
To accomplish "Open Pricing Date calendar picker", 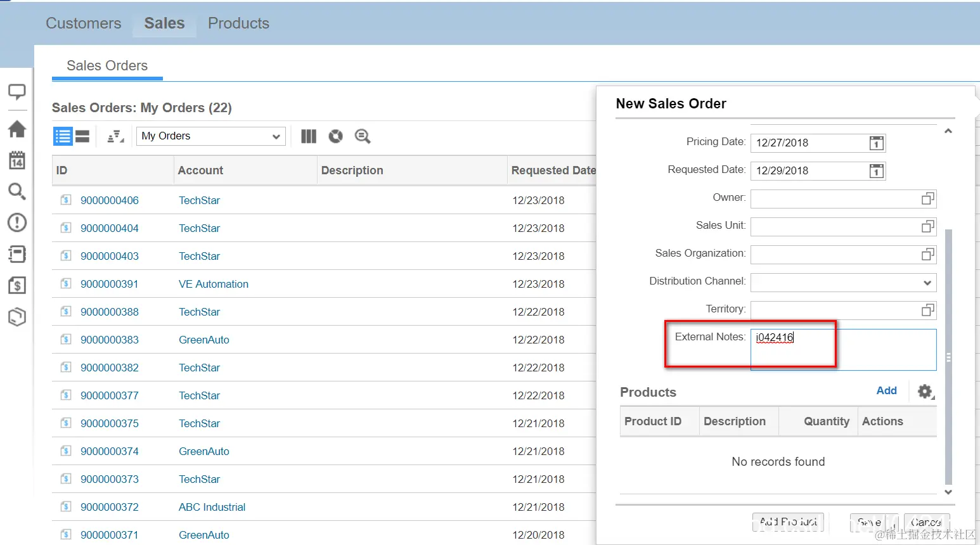I will tap(876, 143).
